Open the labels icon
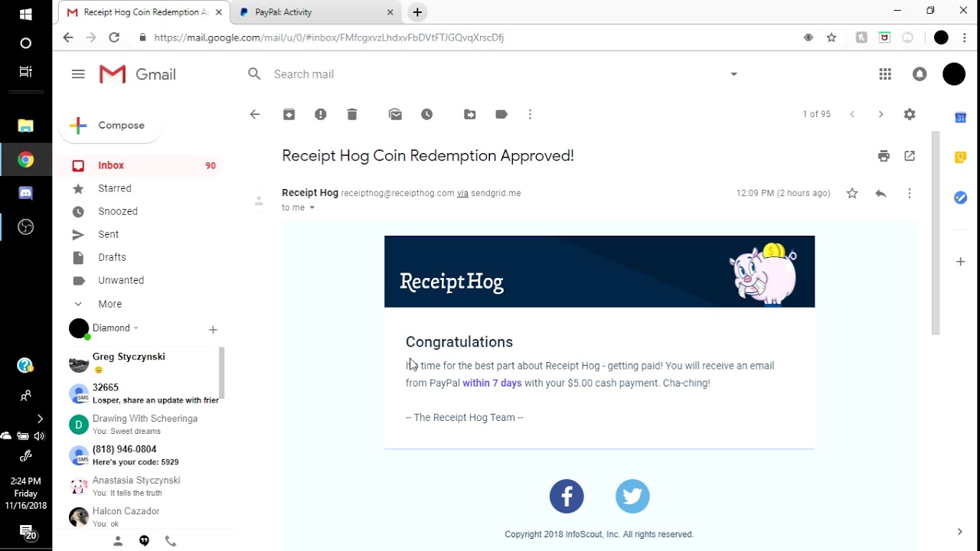 501,114
